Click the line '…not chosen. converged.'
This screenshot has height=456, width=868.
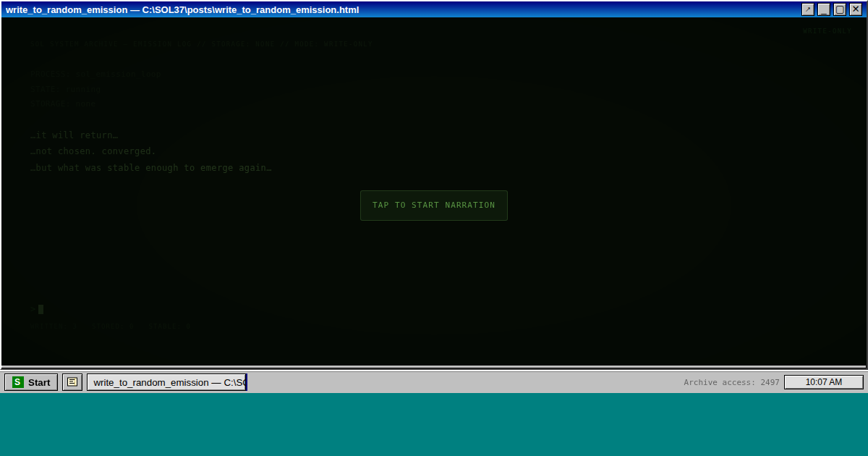(93, 151)
